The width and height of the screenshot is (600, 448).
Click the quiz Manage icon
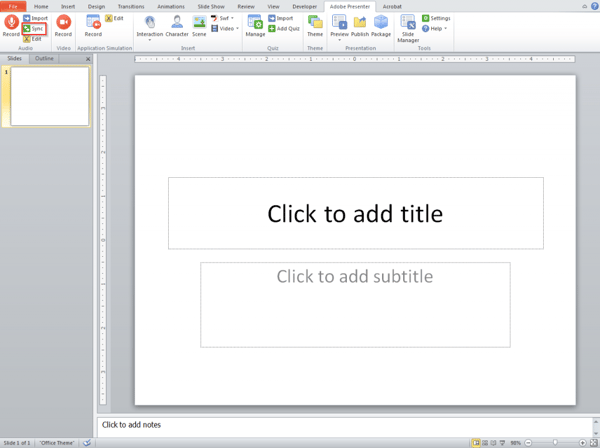point(255,23)
